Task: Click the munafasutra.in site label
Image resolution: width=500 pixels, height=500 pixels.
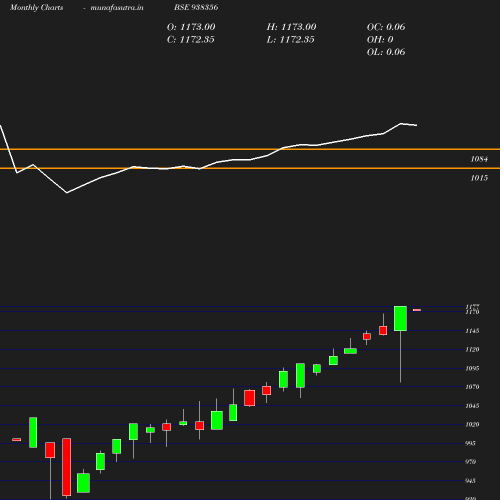Action: pos(117,7)
